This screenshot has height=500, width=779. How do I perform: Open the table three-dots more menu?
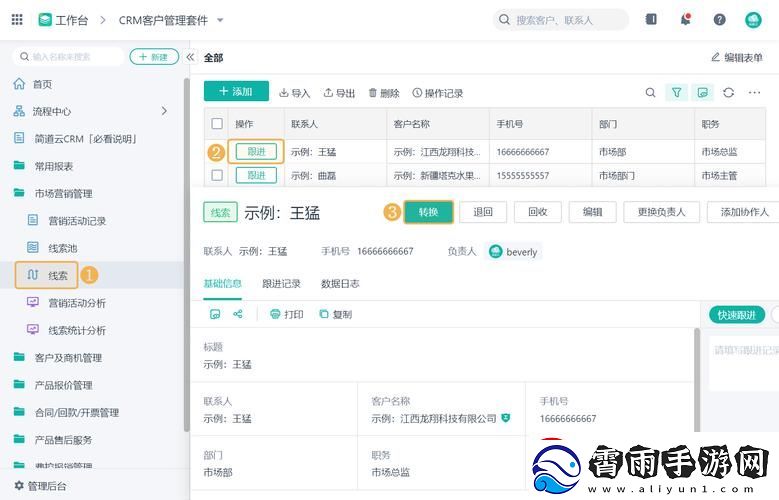754,92
